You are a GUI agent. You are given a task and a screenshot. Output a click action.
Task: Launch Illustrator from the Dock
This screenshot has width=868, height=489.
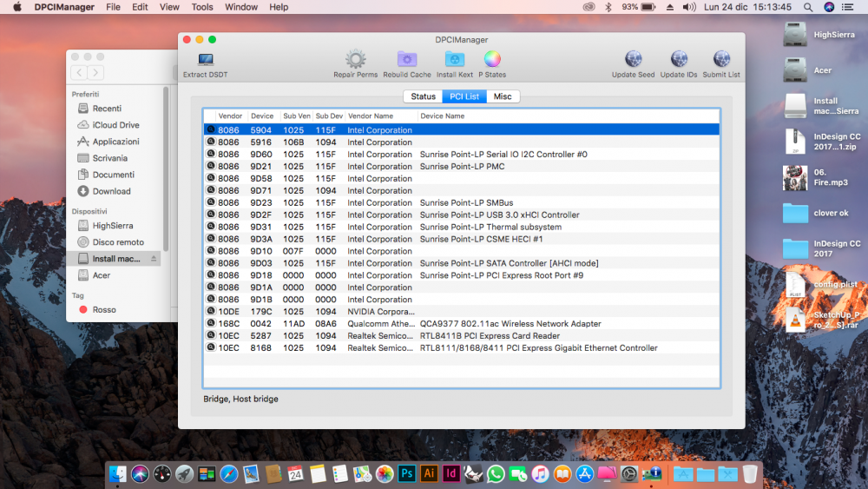click(429, 474)
